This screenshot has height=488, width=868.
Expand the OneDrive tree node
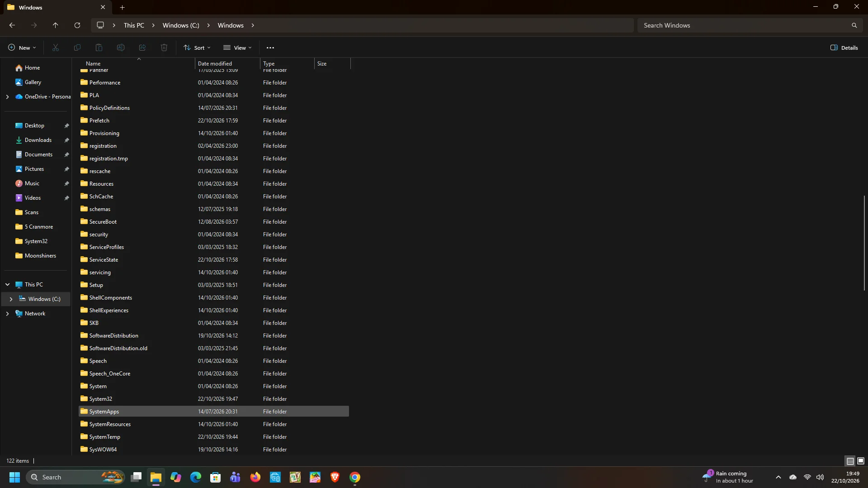(7, 97)
